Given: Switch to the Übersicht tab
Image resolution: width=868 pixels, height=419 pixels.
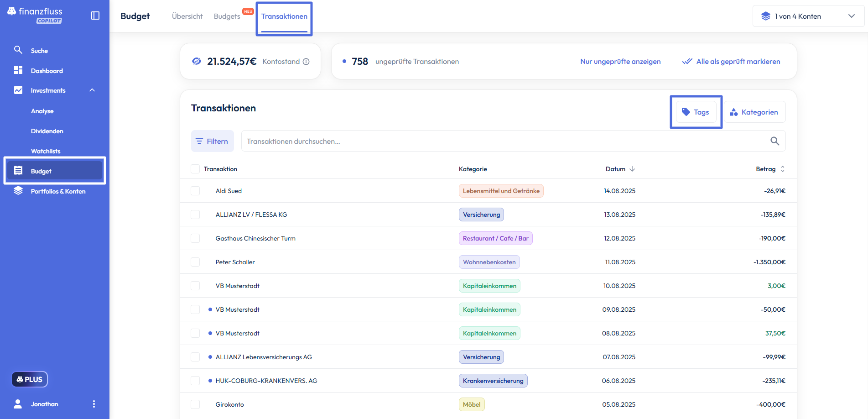Looking at the screenshot, I should click(x=187, y=16).
